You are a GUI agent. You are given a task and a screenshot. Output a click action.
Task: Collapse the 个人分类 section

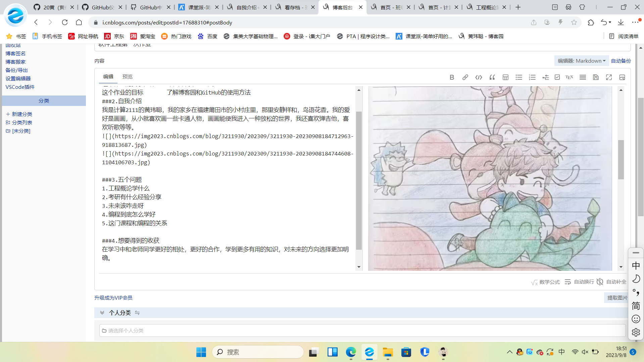(x=102, y=313)
